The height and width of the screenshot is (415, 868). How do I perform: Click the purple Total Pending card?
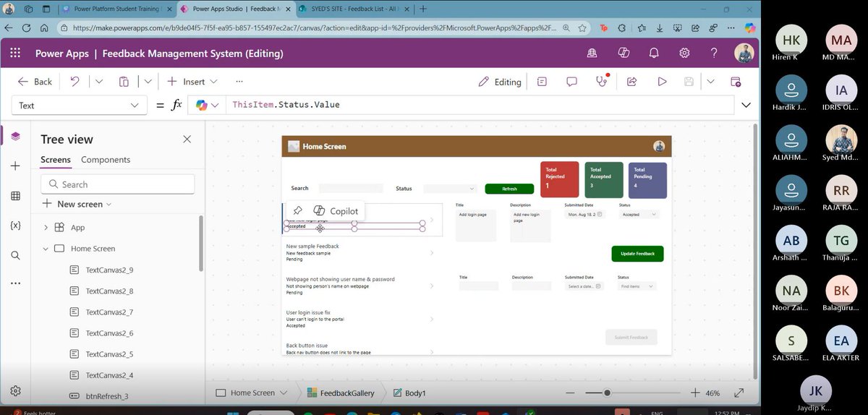(x=647, y=179)
